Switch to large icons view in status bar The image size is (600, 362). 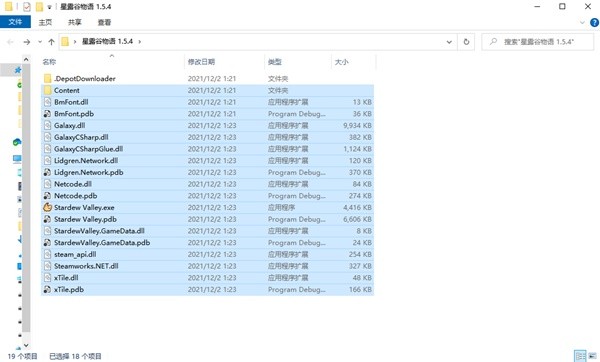(x=593, y=356)
